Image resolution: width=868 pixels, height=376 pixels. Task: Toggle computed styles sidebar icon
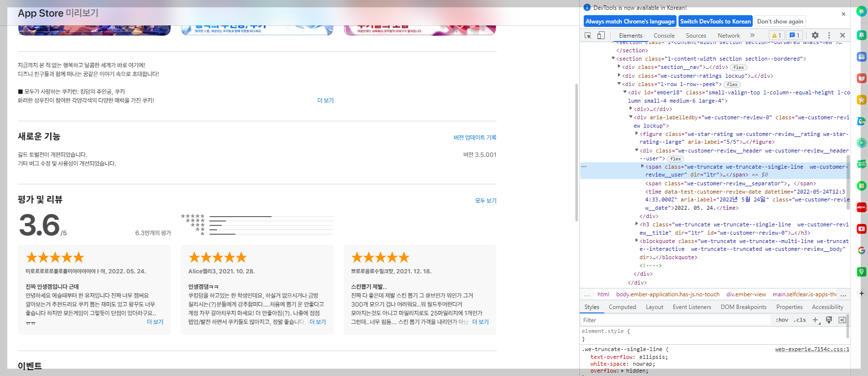tap(842, 320)
